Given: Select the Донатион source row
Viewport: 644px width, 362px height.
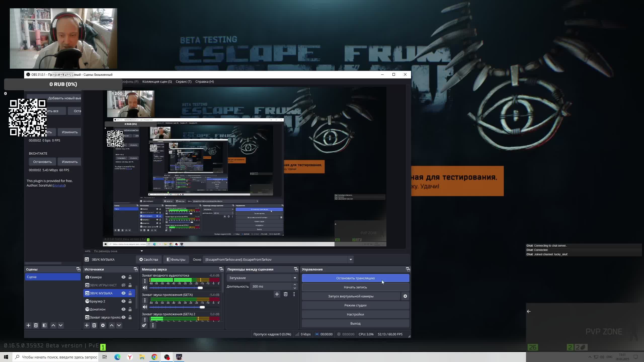Looking at the screenshot, I should 110,309.
